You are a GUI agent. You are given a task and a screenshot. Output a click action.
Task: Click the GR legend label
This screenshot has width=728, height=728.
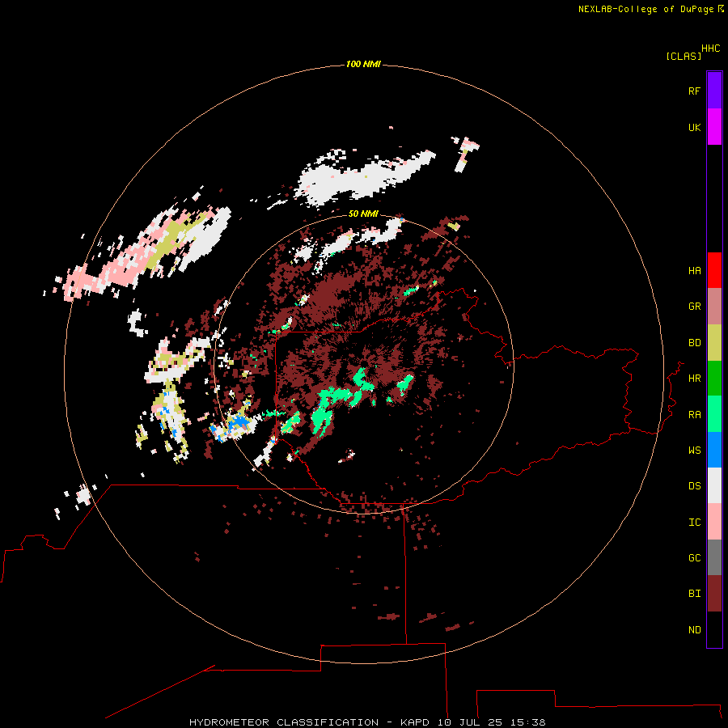click(x=694, y=307)
